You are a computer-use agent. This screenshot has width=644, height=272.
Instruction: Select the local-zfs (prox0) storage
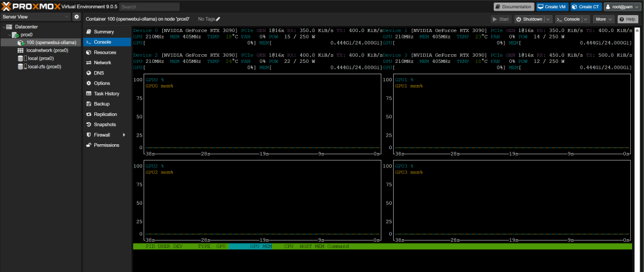point(44,66)
